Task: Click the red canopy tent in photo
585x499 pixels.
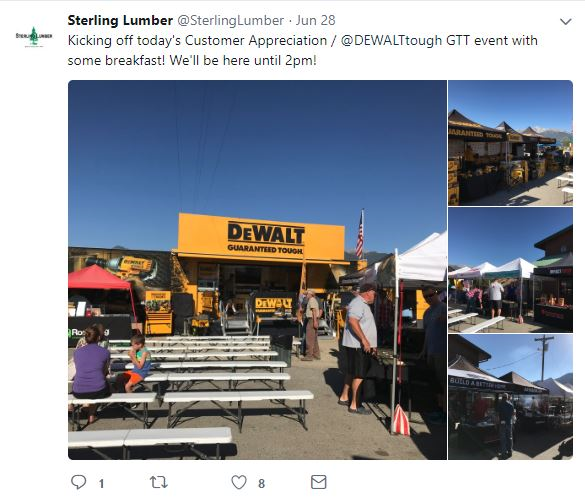Action: point(98,277)
